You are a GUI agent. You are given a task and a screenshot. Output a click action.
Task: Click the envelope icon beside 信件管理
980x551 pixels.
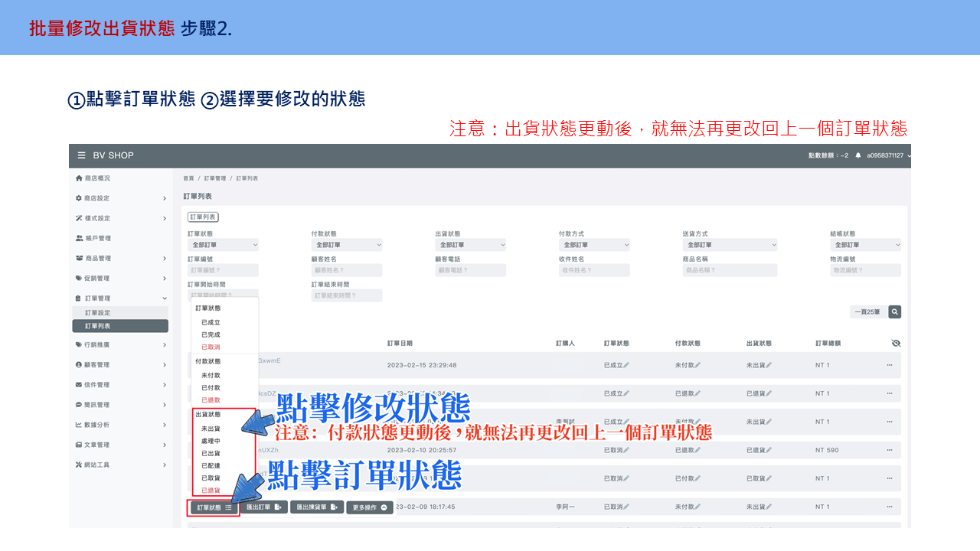[79, 385]
